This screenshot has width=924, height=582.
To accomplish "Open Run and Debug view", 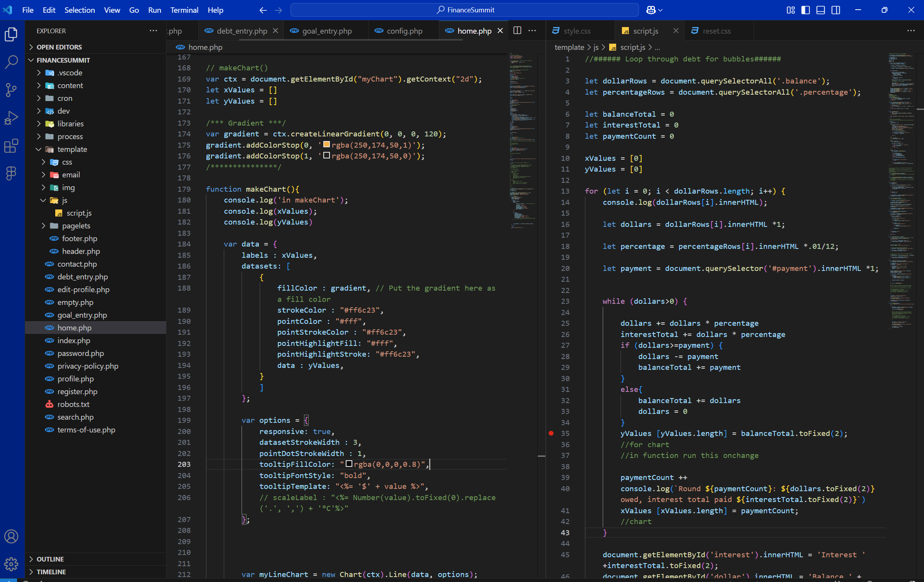I will point(12,118).
